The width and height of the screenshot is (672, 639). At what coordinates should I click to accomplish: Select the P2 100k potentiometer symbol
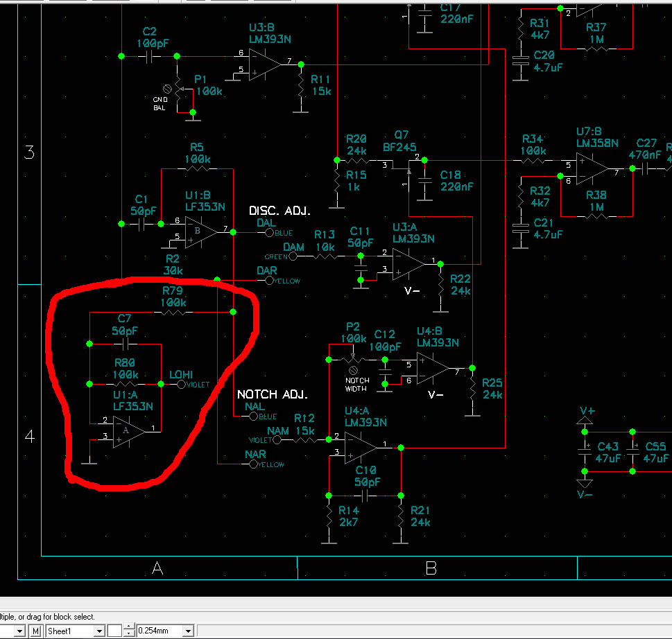353,359
